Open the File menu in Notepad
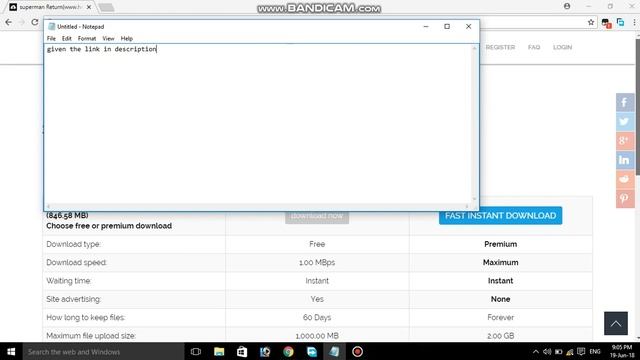Viewport: 640px width, 360px height. pyautogui.click(x=51, y=38)
